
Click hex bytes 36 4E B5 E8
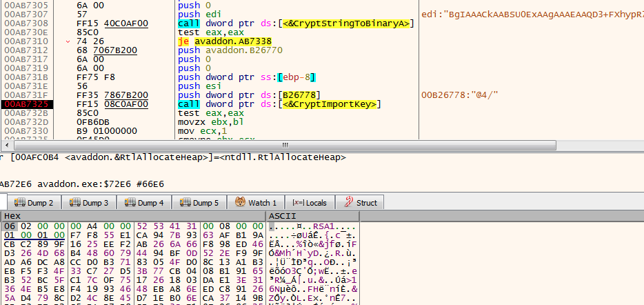click(34, 289)
